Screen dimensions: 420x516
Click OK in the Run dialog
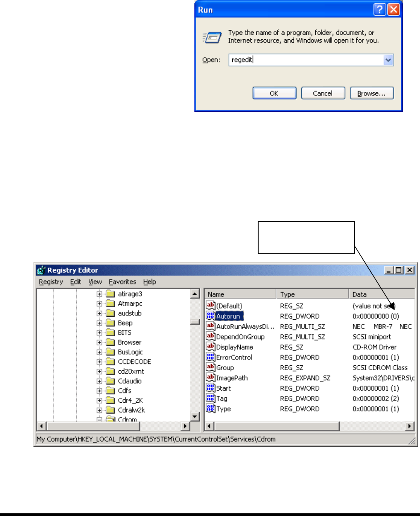(274, 93)
